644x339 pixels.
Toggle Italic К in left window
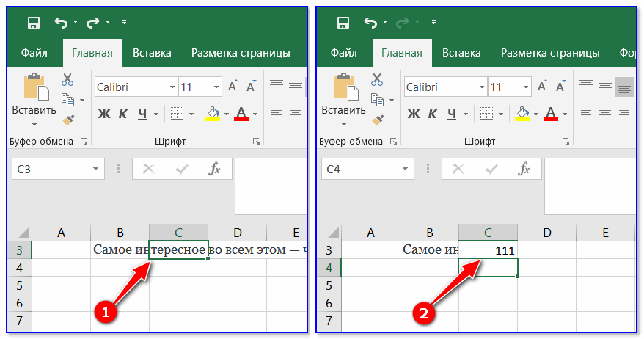point(122,114)
